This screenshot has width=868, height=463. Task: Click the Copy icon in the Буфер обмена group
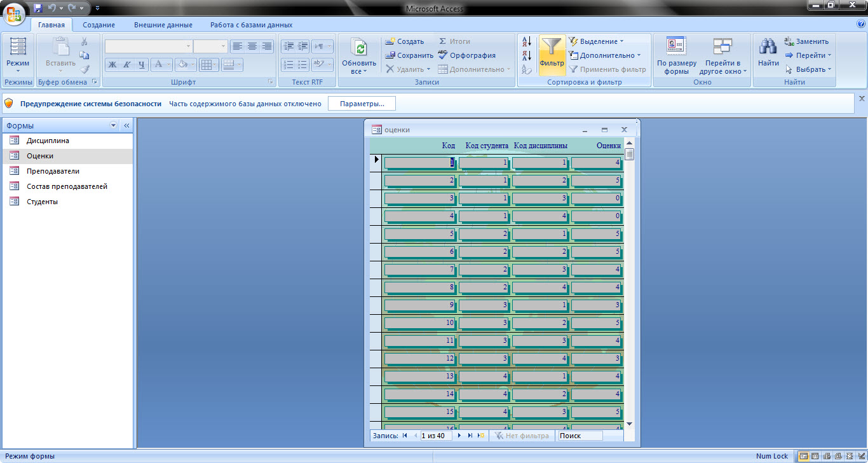coord(84,55)
